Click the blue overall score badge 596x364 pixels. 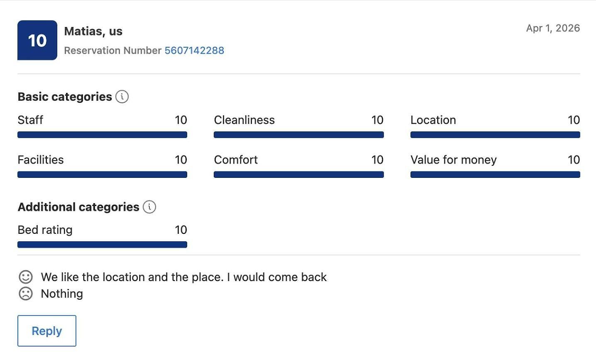click(x=37, y=40)
